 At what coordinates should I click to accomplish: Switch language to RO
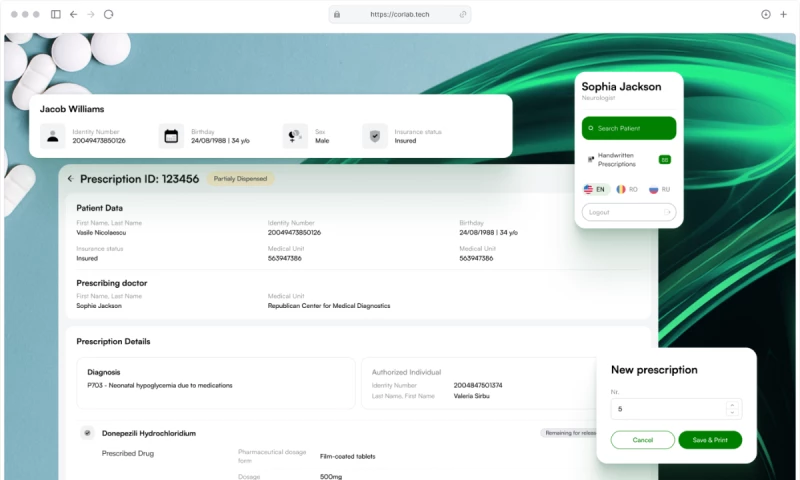[x=627, y=189]
